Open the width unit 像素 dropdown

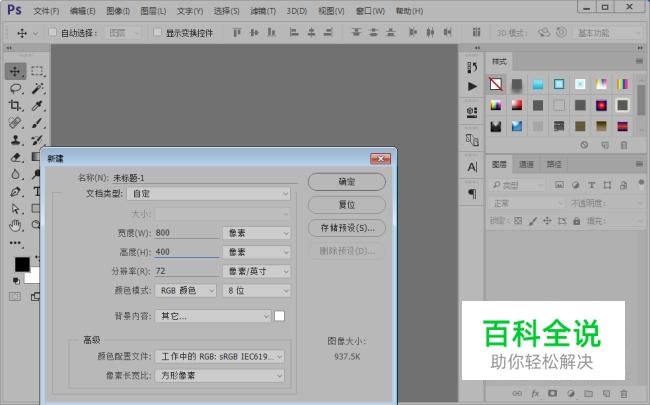pyautogui.click(x=257, y=233)
